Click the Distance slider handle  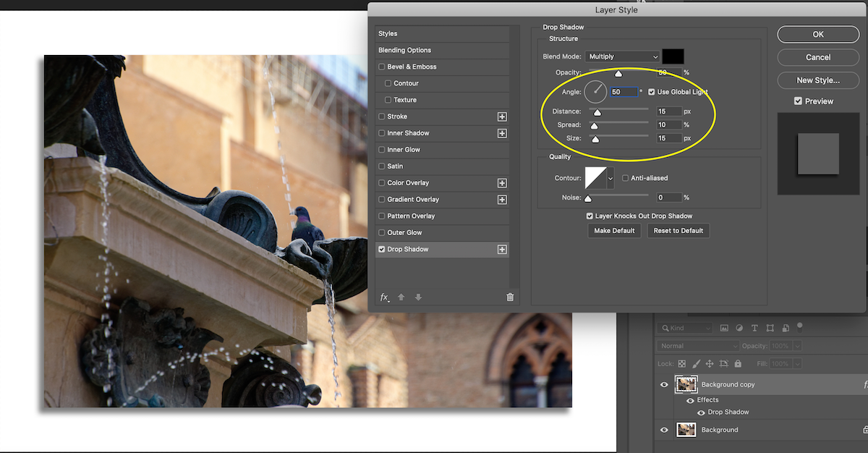click(597, 112)
